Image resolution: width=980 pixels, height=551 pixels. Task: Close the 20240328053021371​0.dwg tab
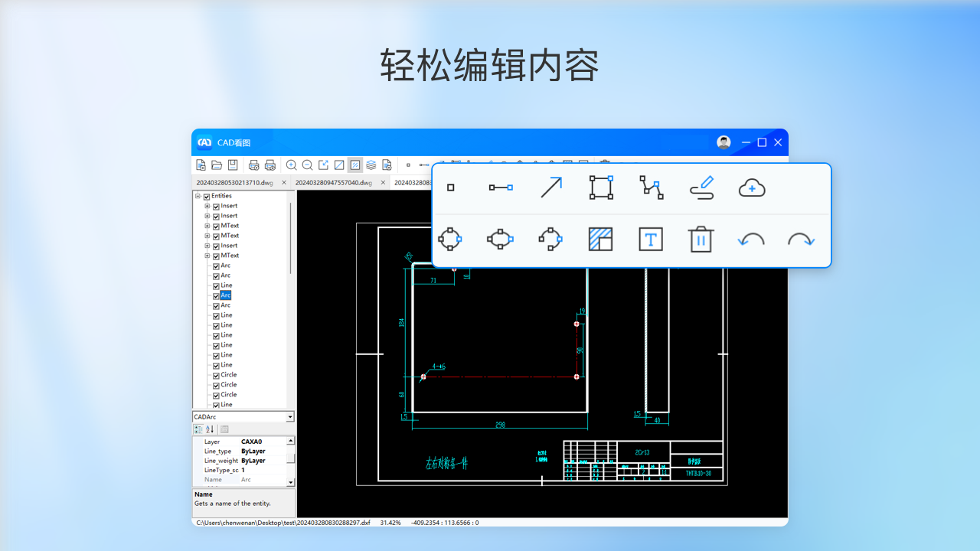coord(284,183)
